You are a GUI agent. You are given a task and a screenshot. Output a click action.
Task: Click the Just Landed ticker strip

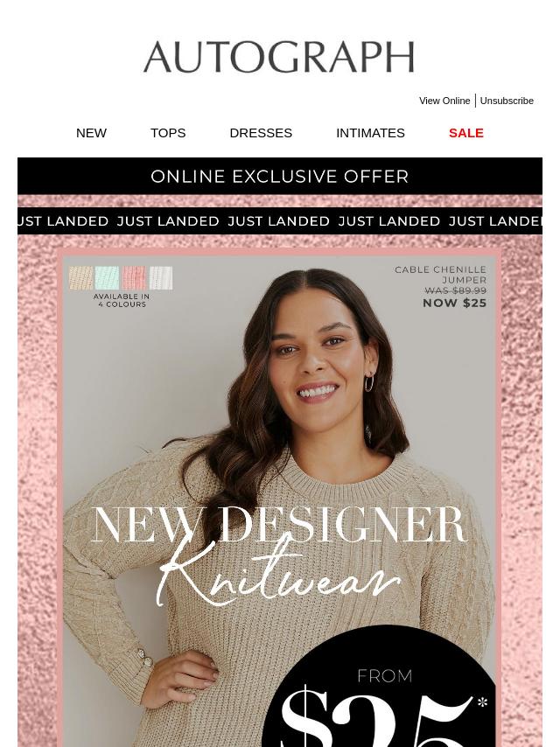click(280, 221)
